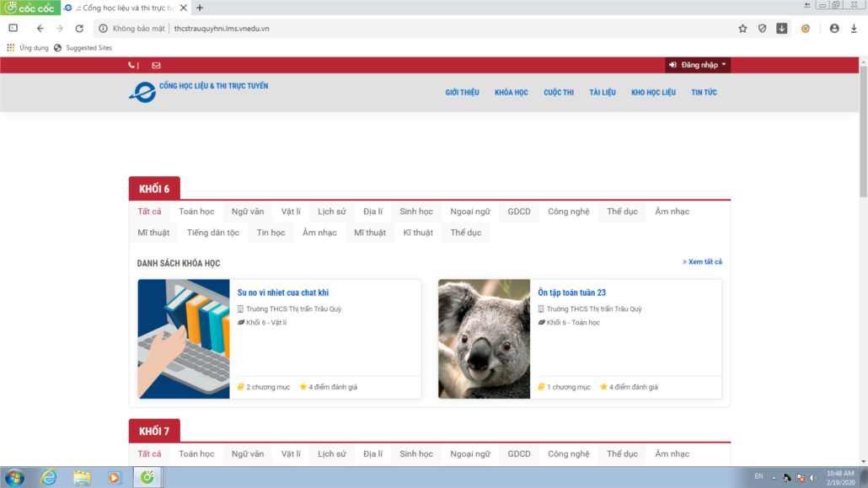Open the Cốc Cốc main menu button
The width and height of the screenshot is (868, 488).
pyautogui.click(x=29, y=8)
